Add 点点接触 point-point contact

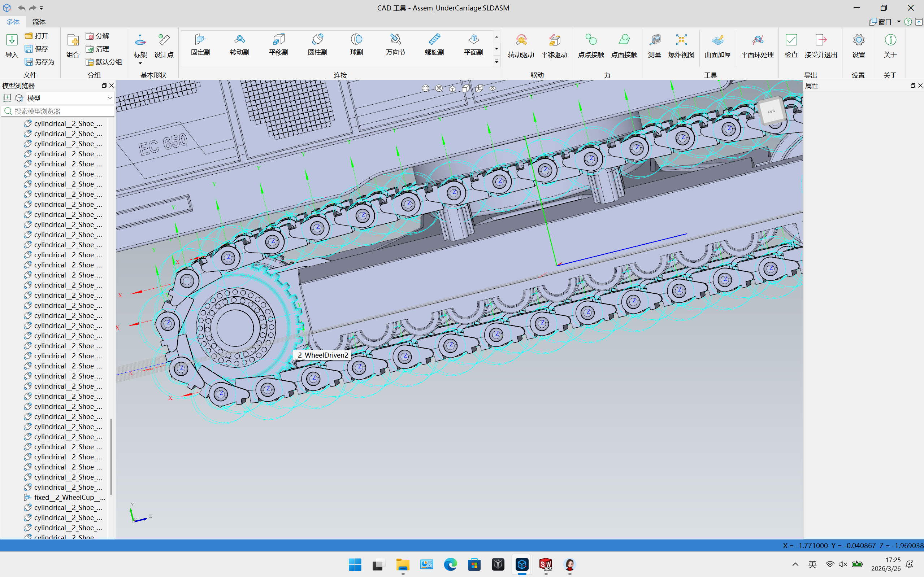pyautogui.click(x=591, y=46)
